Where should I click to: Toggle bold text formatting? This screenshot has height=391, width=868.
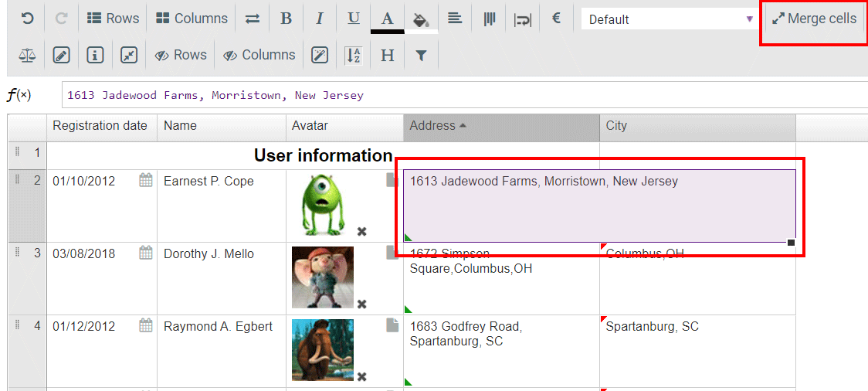coord(286,19)
